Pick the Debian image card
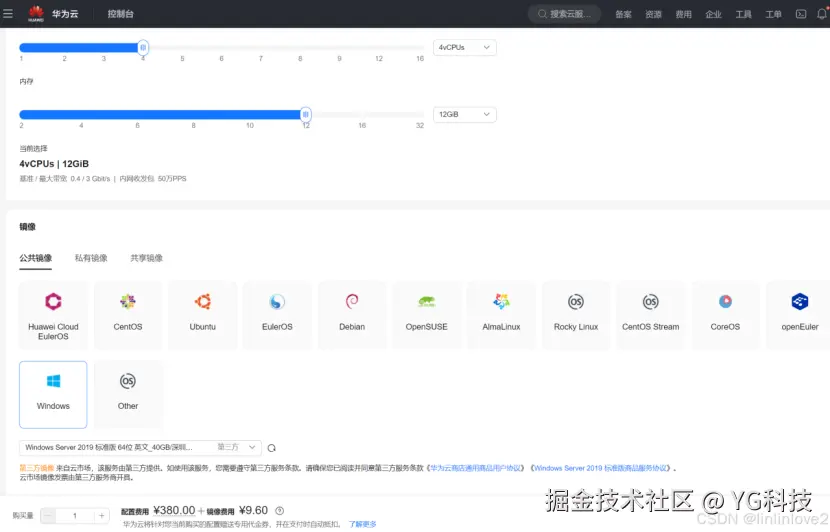830x532 pixels. point(352,315)
